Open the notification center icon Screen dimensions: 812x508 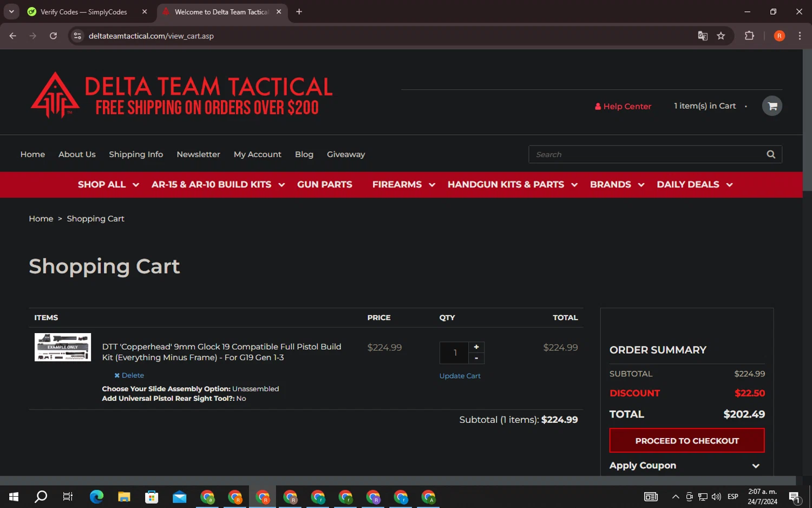pos(795,497)
